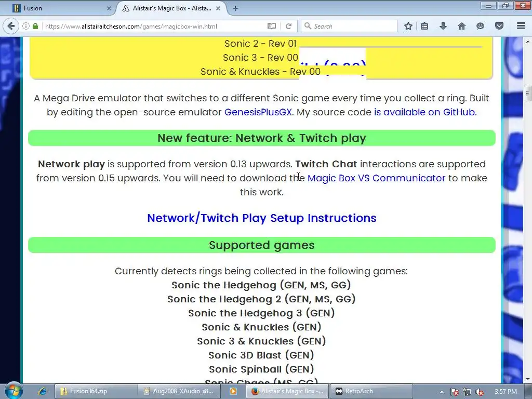
Task: Show hidden system tray icons arrow
Action: click(x=442, y=392)
